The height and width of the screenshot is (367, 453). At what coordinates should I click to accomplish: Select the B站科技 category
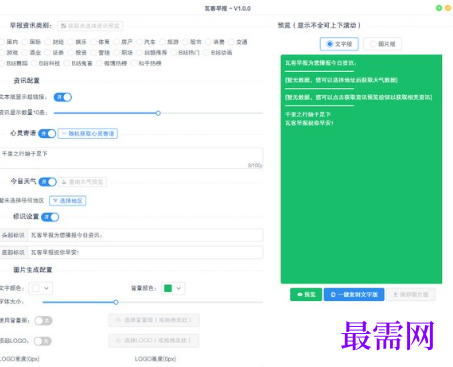click(x=46, y=63)
